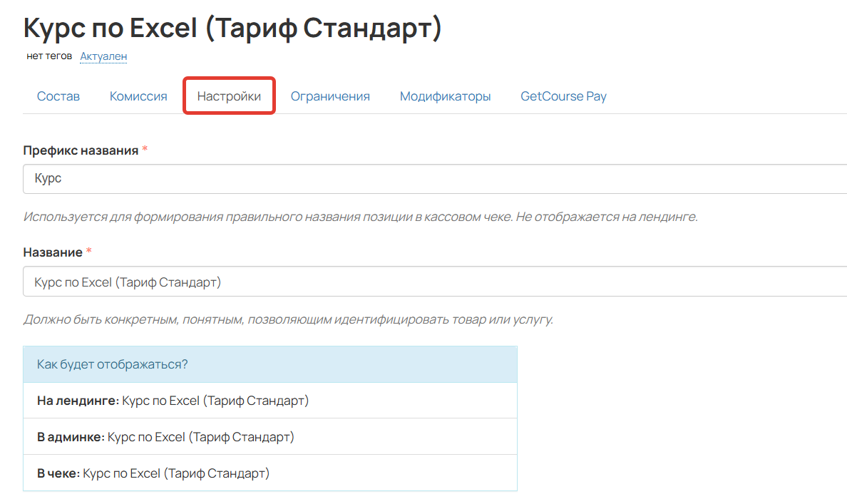Screen dimensions: 847x504
Task: Click the 'Префикс названия' field label
Action: coord(81,150)
